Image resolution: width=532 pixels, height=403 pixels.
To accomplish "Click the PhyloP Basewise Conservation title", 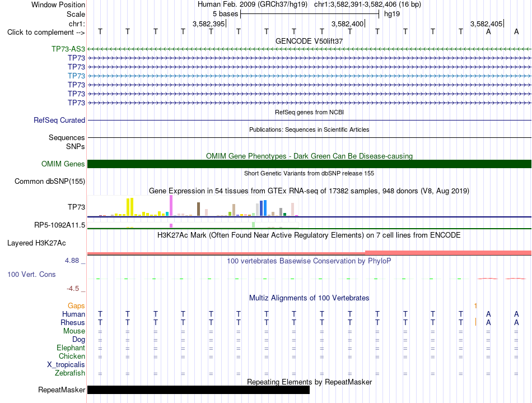I will click(x=309, y=261).
